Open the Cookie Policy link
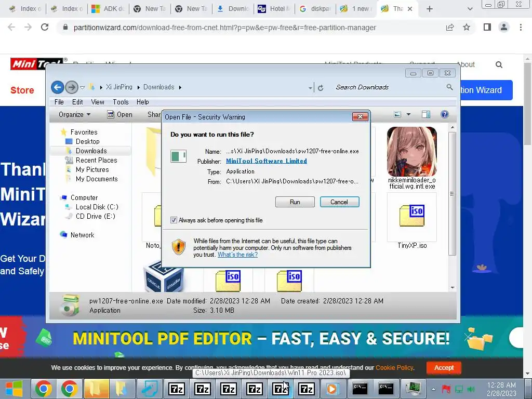Screen dimensions: 532x399 tap(394, 367)
